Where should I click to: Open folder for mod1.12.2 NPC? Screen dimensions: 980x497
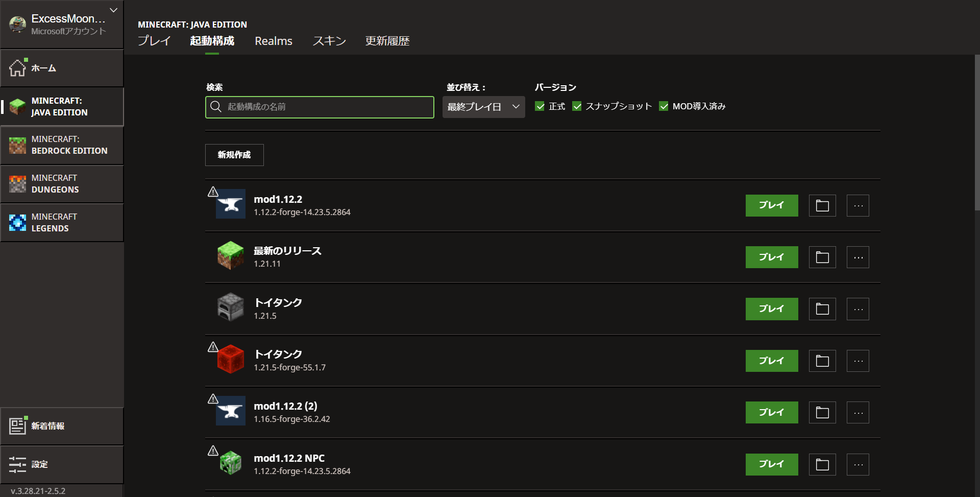(x=822, y=465)
